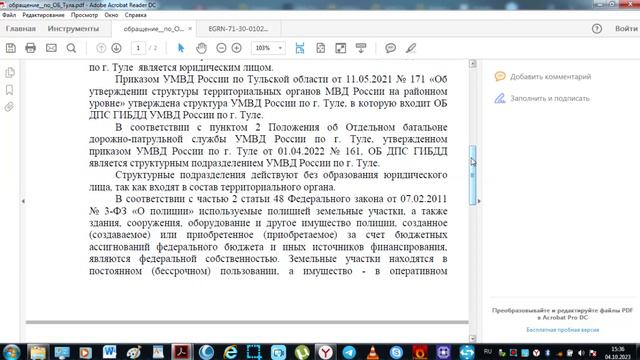Click the volume speaker tray icon
The height and width of the screenshot is (360, 640).
coord(581,353)
